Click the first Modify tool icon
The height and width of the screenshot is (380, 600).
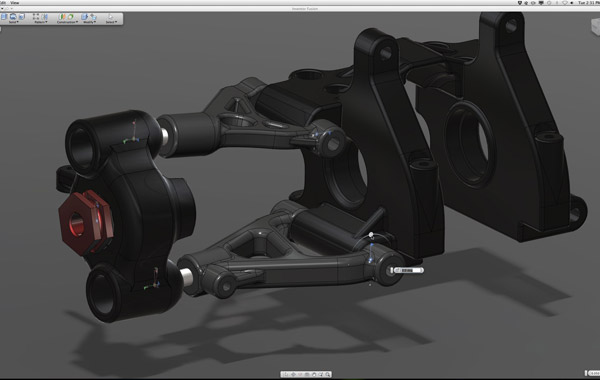point(85,17)
